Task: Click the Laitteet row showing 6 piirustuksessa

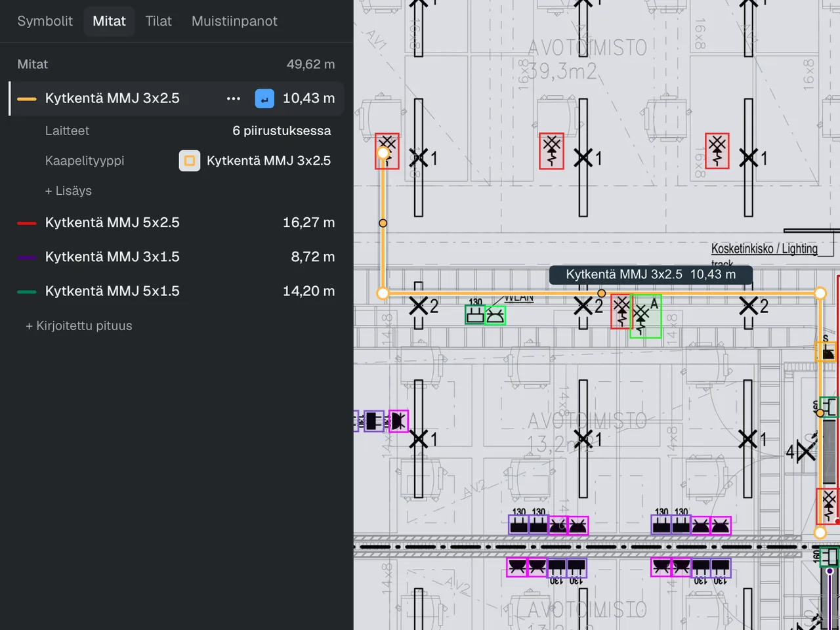Action: pos(188,131)
